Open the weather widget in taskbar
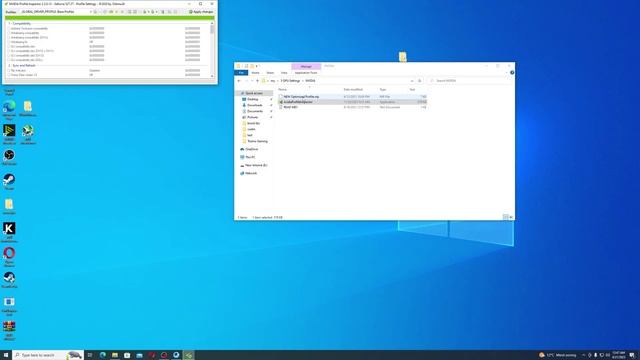This screenshot has width=640, height=360. point(558,355)
